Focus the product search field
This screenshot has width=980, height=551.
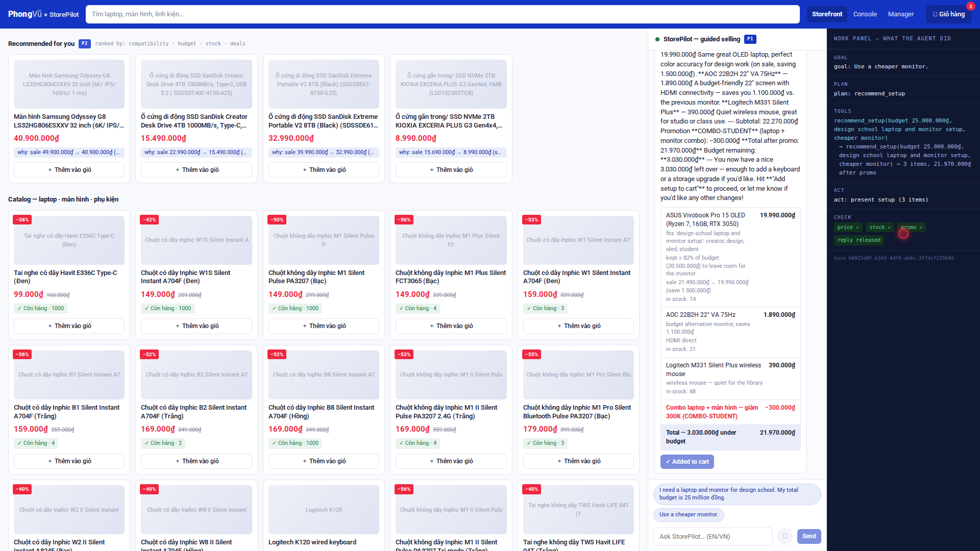pos(443,14)
